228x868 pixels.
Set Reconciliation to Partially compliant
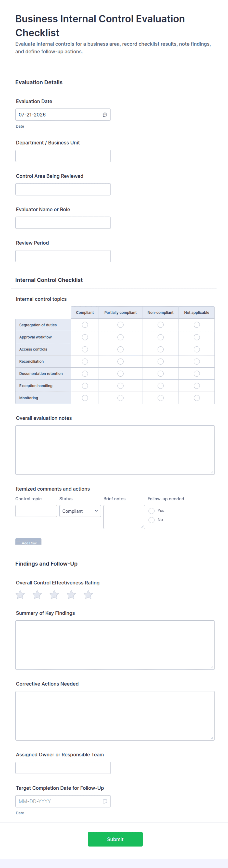click(120, 362)
